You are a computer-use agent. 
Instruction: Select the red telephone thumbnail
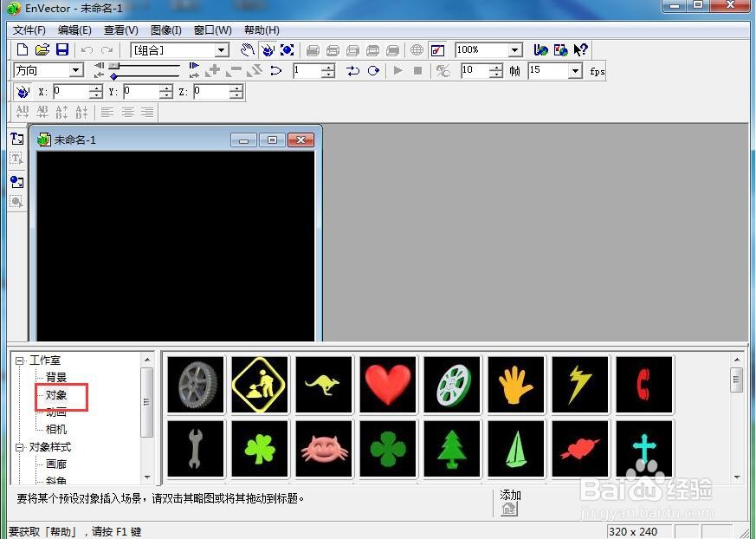coord(644,385)
